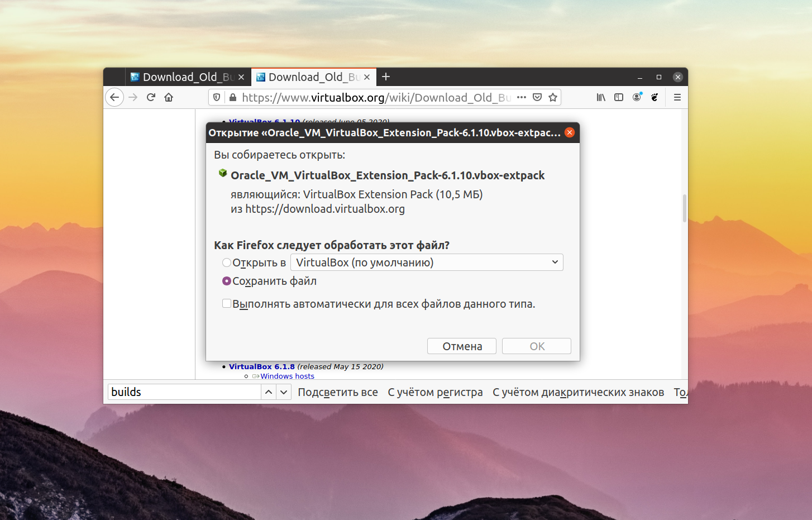
Task: Click the source text 'https://download.virtualbox.org'
Action: tap(325, 209)
